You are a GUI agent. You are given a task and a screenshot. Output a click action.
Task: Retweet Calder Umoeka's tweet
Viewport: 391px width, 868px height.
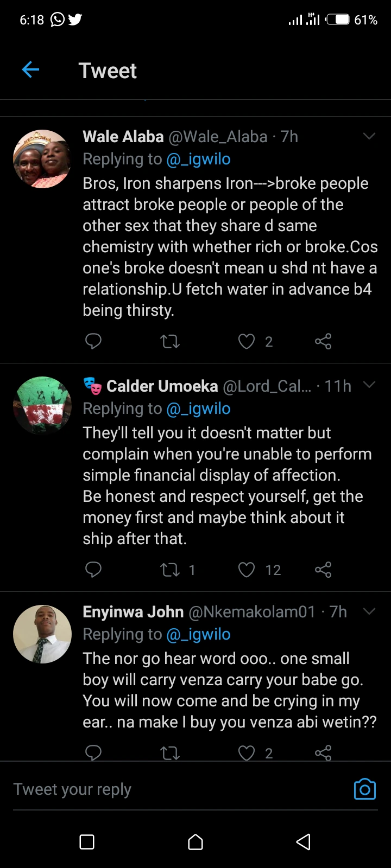[x=170, y=570]
